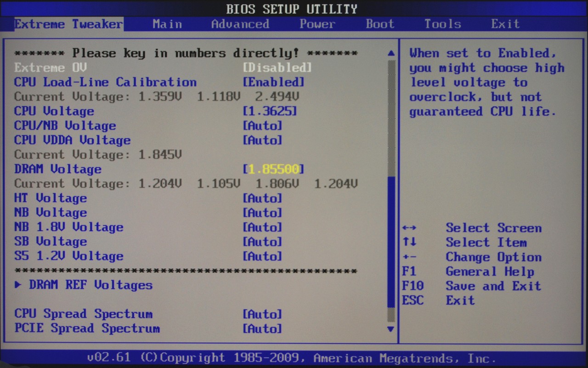Toggle the Extreme OV Disabled setting

click(x=277, y=68)
